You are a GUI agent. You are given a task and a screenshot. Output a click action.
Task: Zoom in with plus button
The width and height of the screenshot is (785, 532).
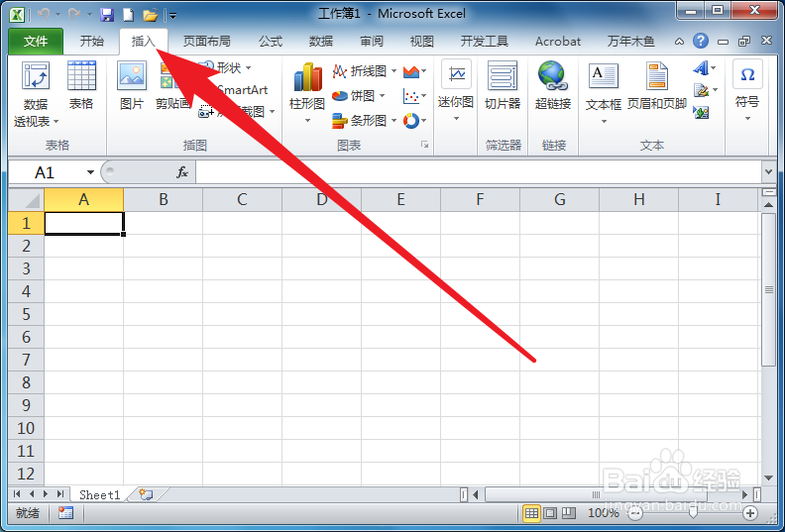(750, 513)
